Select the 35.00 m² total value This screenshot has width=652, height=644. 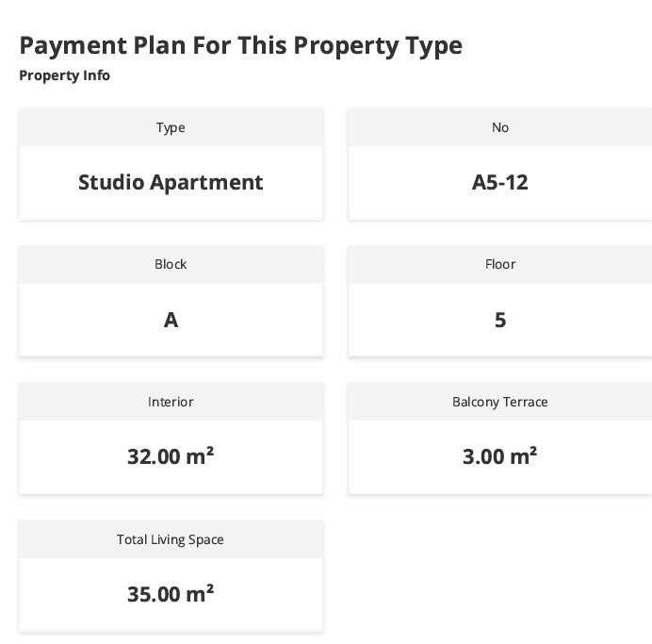point(171,594)
